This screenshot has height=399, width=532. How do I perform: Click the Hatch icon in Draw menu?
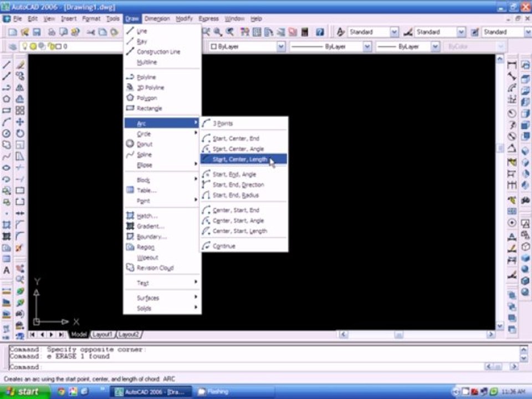[x=130, y=216]
